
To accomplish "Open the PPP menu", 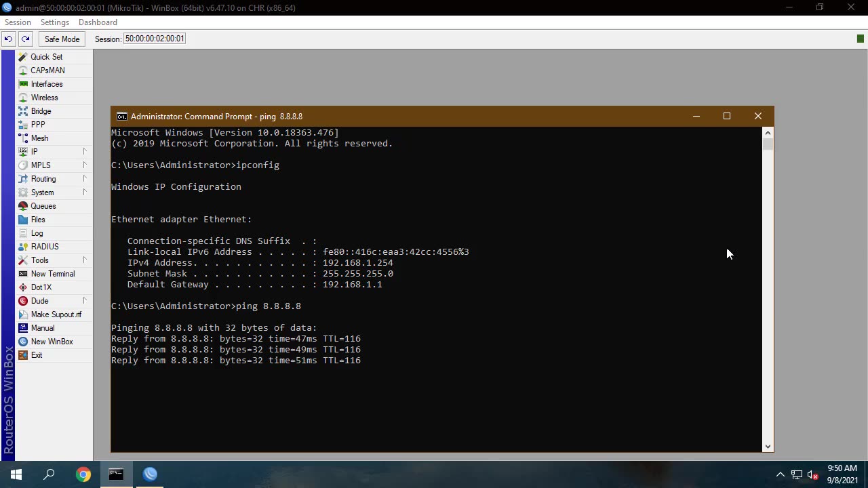I will [37, 125].
